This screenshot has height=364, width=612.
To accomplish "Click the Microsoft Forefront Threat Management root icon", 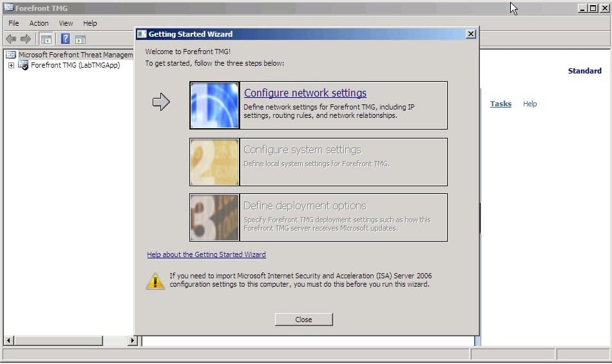I will pyautogui.click(x=11, y=55).
